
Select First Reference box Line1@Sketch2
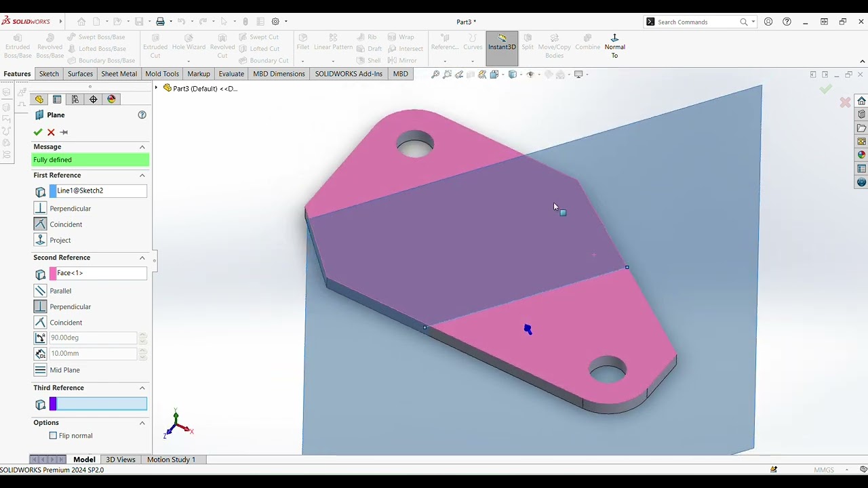[x=98, y=191]
